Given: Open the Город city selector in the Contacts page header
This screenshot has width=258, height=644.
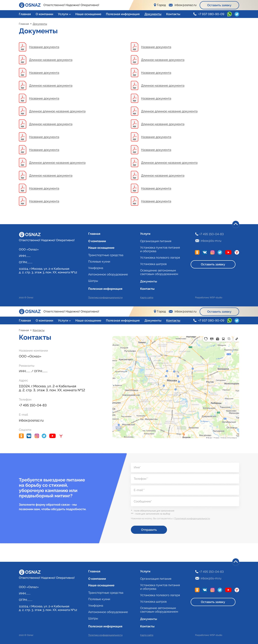Looking at the screenshot, I should 160,312.
